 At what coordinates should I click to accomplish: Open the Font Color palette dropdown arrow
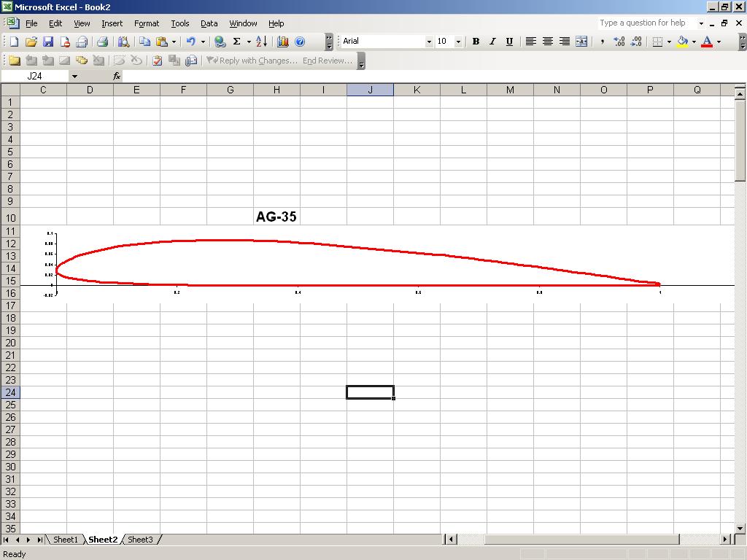coord(719,42)
